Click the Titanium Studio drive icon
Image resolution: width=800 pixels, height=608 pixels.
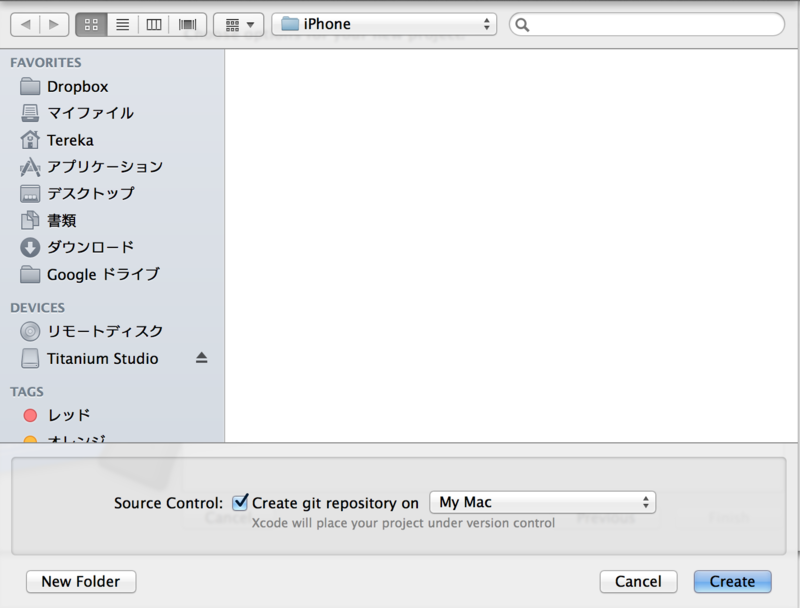coord(30,359)
